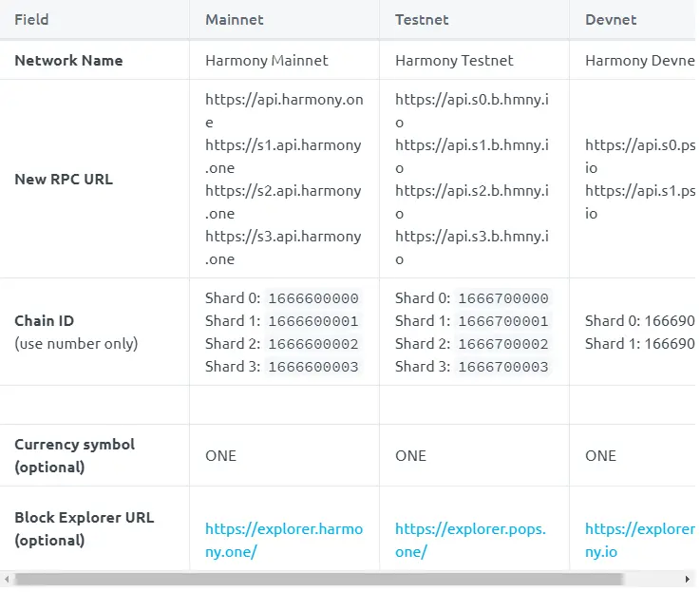Select mainnet chain ID 1666600003
The width and height of the screenshot is (700, 592).
(x=313, y=367)
